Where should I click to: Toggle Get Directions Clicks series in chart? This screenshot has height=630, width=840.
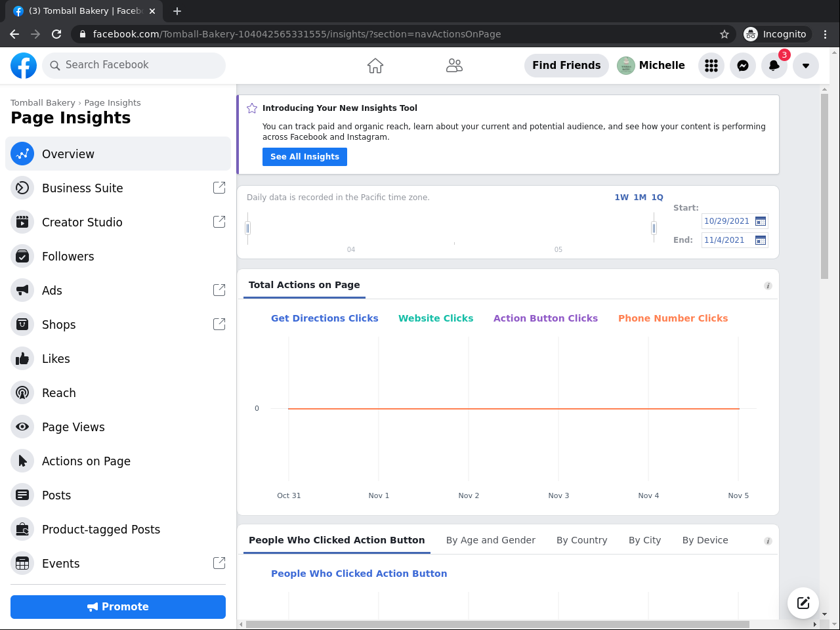(x=325, y=318)
